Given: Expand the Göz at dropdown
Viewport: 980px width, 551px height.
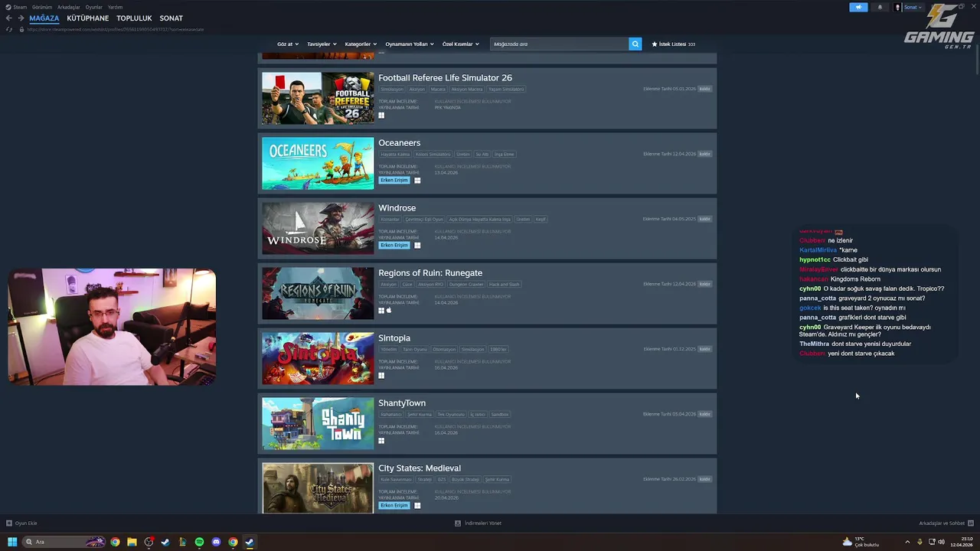Looking at the screenshot, I should pos(287,44).
